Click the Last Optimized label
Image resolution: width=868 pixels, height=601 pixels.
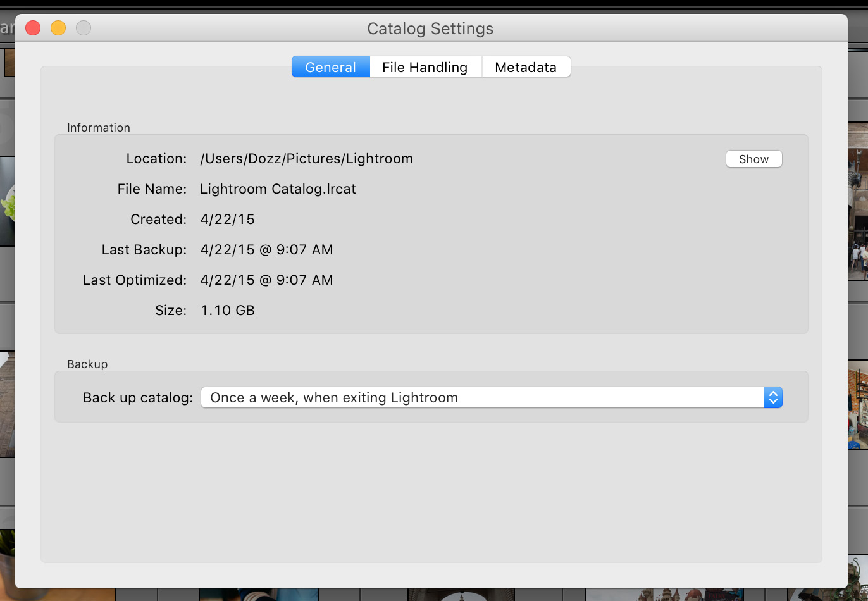click(135, 280)
